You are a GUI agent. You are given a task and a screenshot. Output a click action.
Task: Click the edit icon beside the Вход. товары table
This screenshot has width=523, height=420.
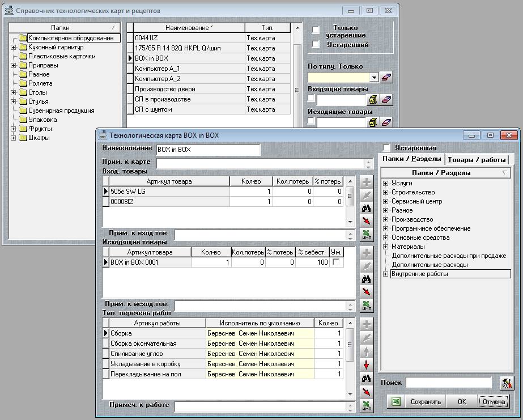[366, 195]
